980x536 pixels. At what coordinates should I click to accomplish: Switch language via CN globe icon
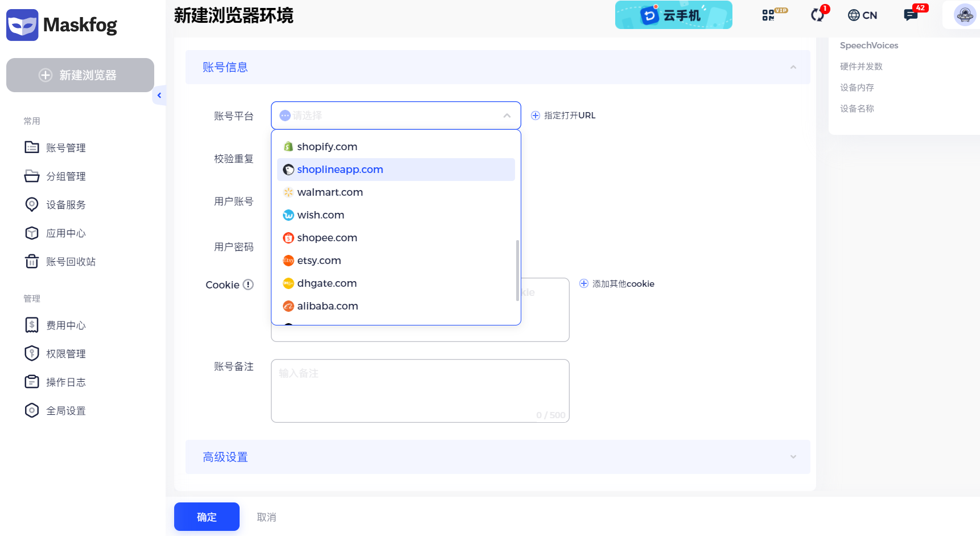click(x=862, y=15)
